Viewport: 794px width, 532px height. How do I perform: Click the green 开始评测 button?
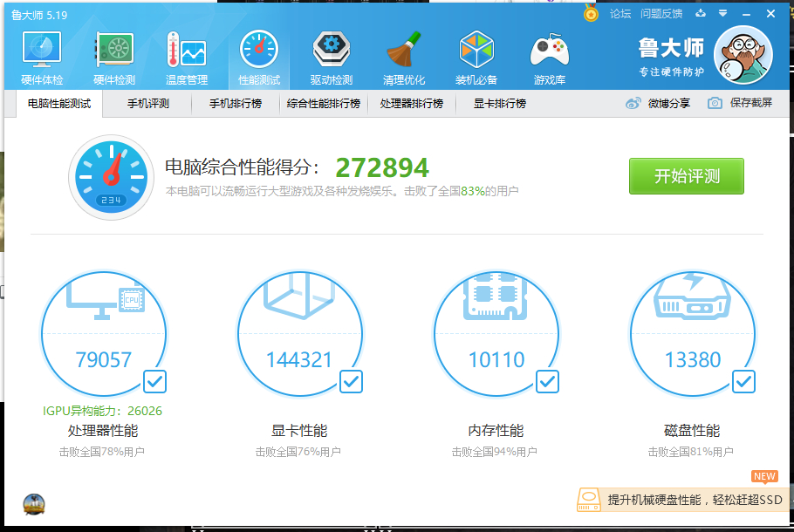pos(687,176)
